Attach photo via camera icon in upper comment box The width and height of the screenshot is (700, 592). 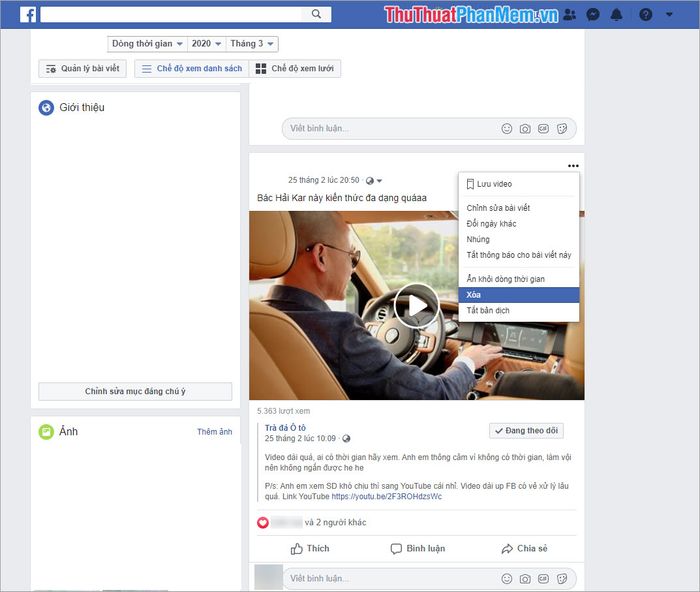click(525, 129)
